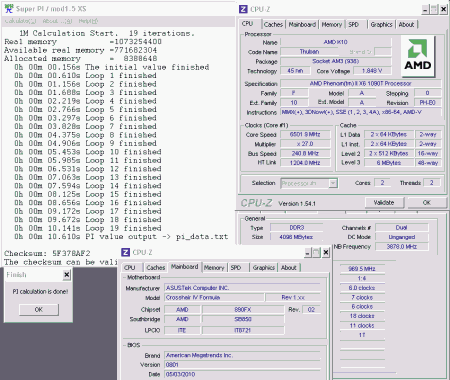Click the Super PI app icon in title bar
450x380 pixels.
(x=9, y=9)
